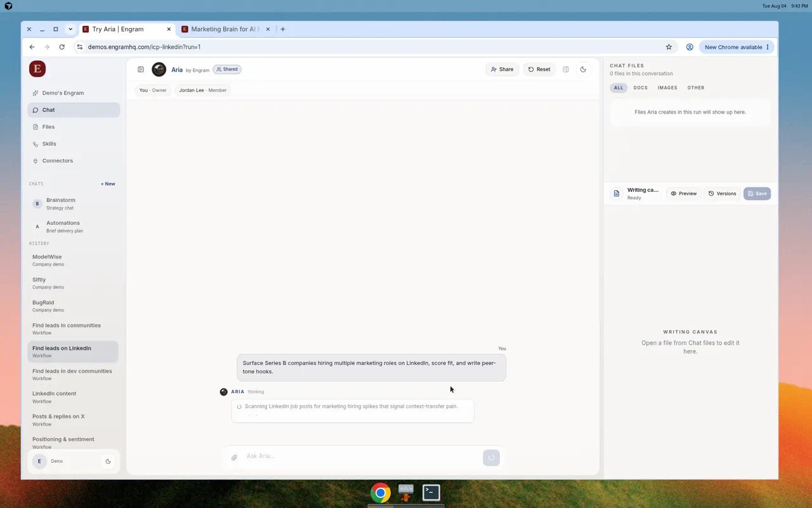Click the Demo user avatar at sidebar bottom
Image resolution: width=812 pixels, height=508 pixels.
[39, 462]
